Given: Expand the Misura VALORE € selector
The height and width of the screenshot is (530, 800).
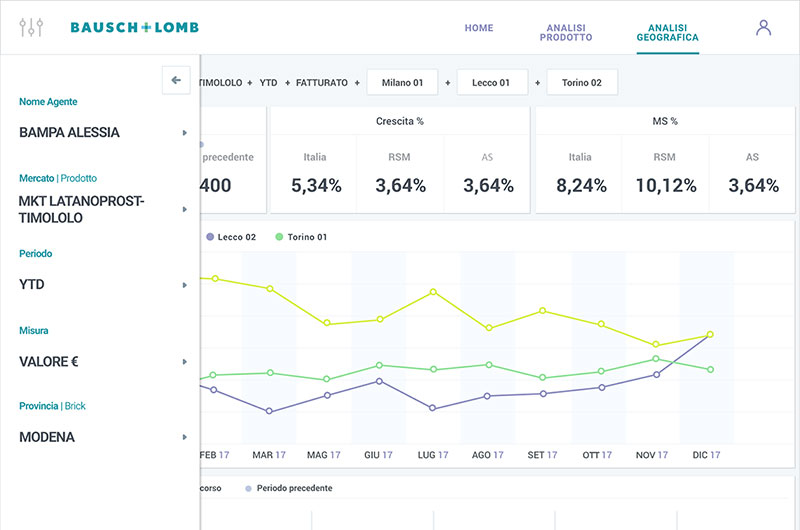Looking at the screenshot, I should tap(104, 362).
